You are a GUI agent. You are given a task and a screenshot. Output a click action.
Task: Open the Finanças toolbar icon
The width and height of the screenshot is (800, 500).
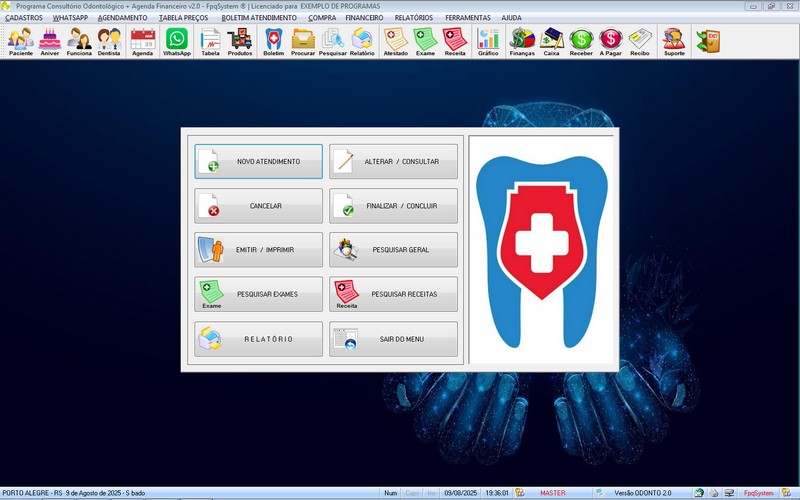pyautogui.click(x=522, y=41)
